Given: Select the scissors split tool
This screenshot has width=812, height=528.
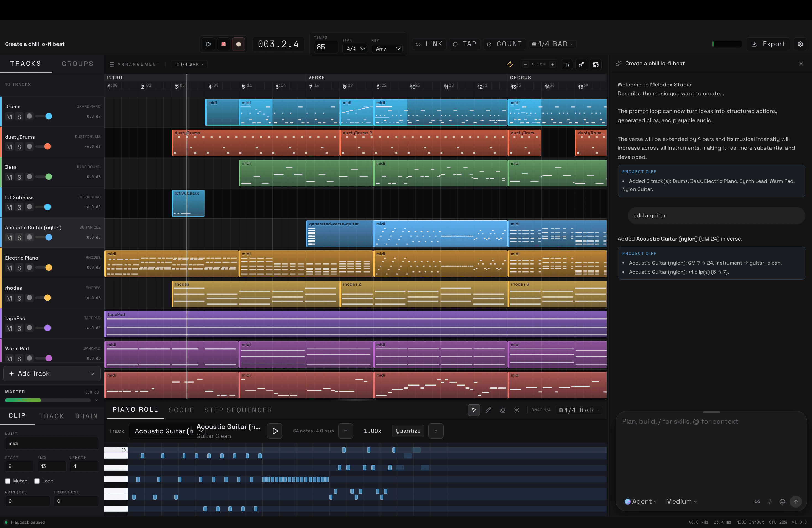Looking at the screenshot, I should [x=517, y=410].
